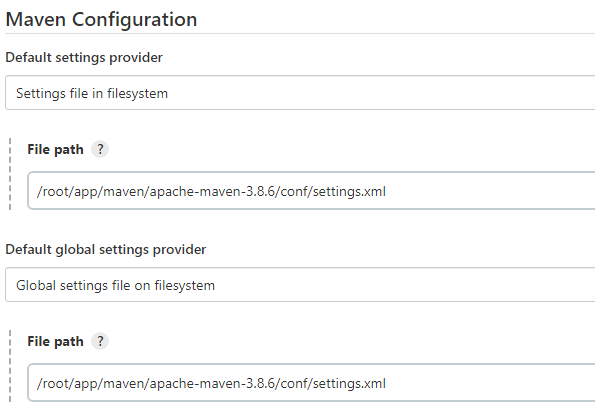Open help for the first File path
Image resolution: width=595 pixels, height=420 pixels.
click(x=100, y=149)
